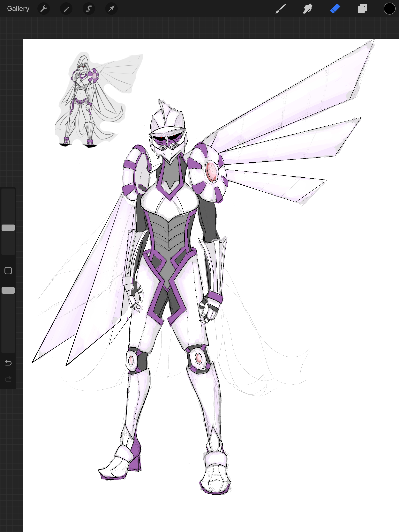Activate the Transform arrow tool

pos(111,9)
